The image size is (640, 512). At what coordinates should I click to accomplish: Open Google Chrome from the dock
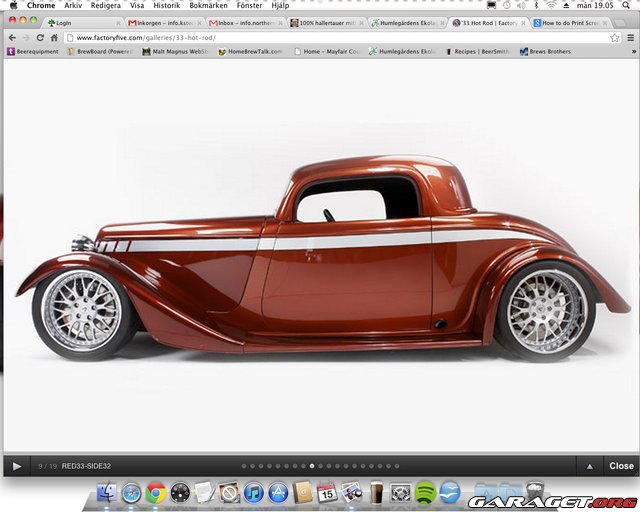coord(155,492)
